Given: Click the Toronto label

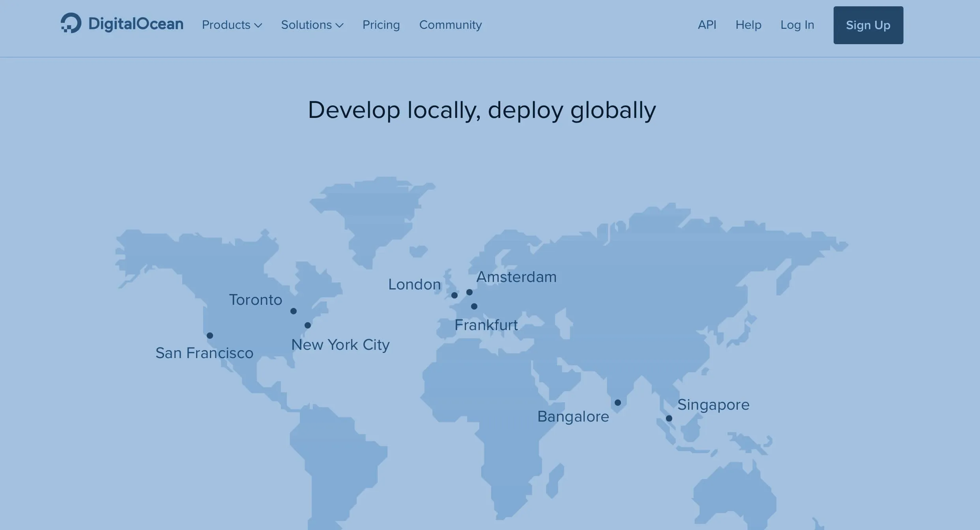Looking at the screenshot, I should coord(256,300).
